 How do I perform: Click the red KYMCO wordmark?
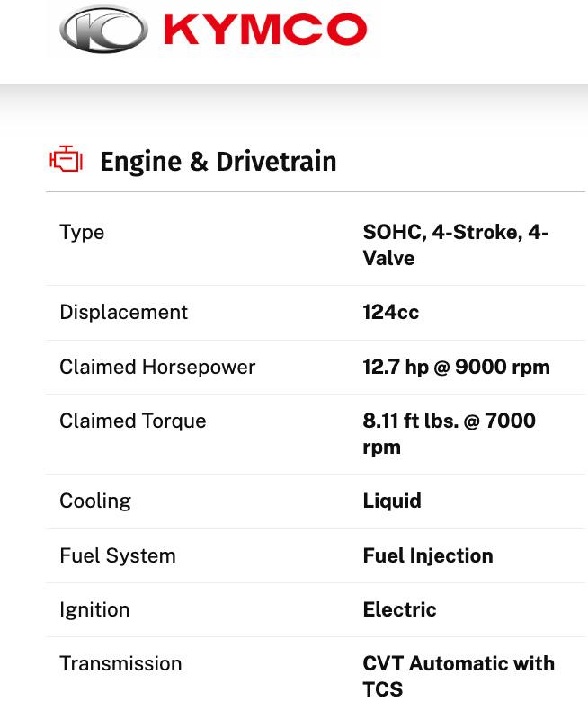(265, 29)
